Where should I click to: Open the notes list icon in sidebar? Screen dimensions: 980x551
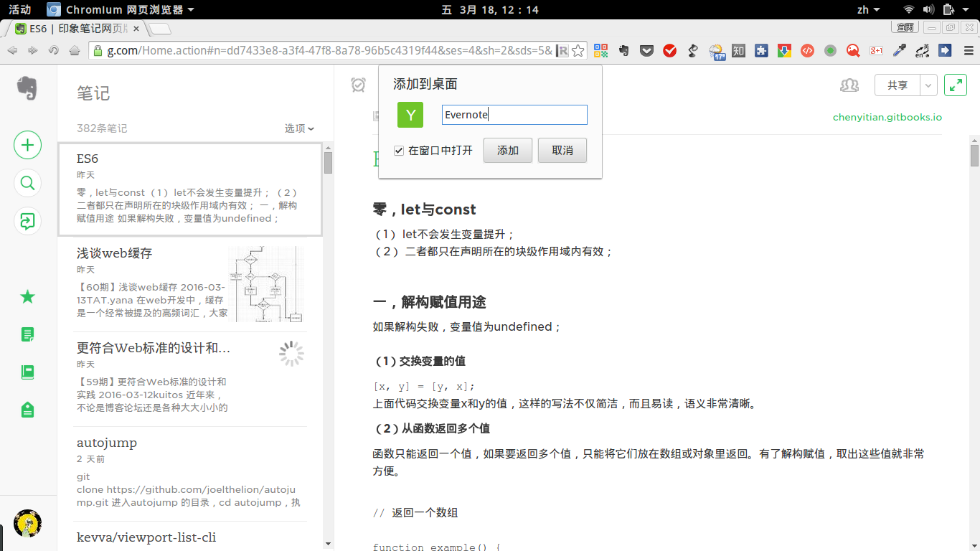27,334
